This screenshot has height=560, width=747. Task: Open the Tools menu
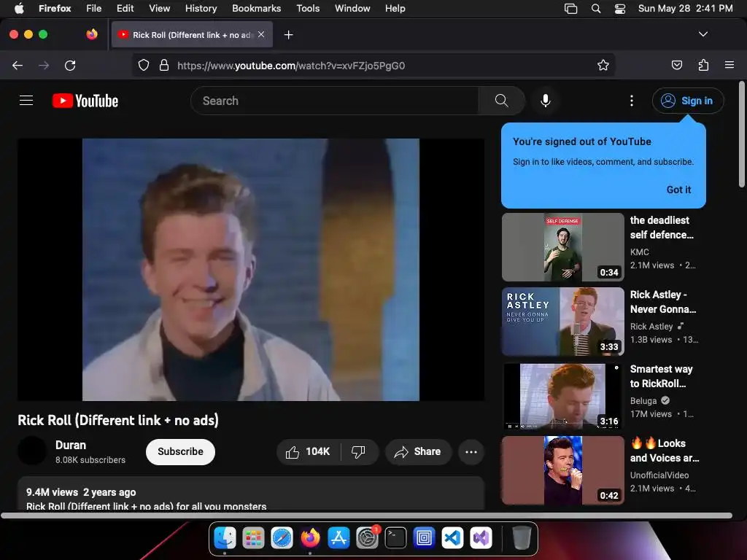click(308, 8)
